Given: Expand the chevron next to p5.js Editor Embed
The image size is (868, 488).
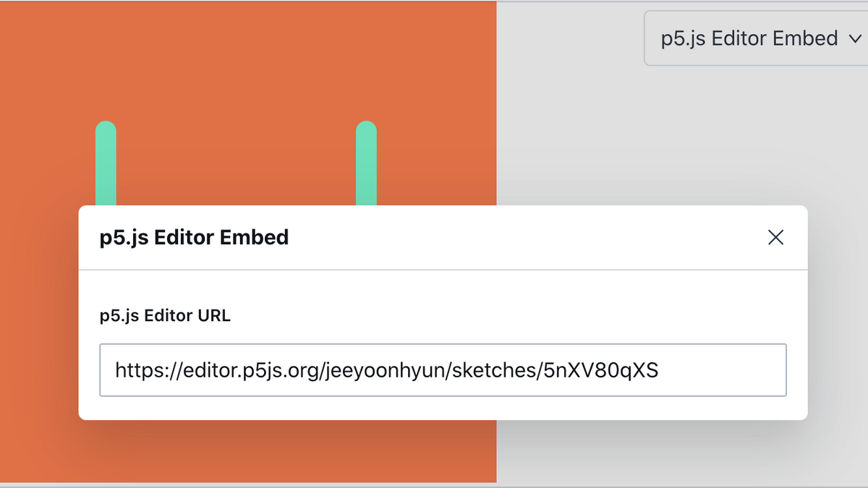Looking at the screenshot, I should (x=854, y=38).
